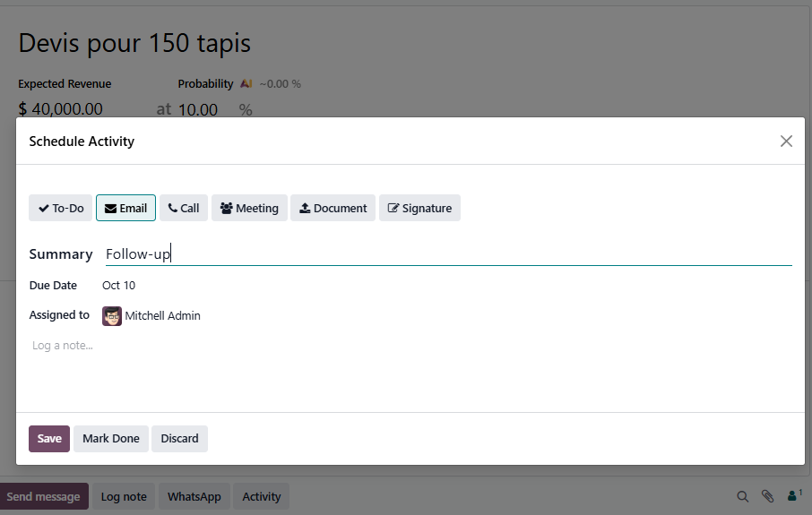The width and height of the screenshot is (812, 515).
Task: Select the Meeting activity type
Action: click(x=249, y=208)
